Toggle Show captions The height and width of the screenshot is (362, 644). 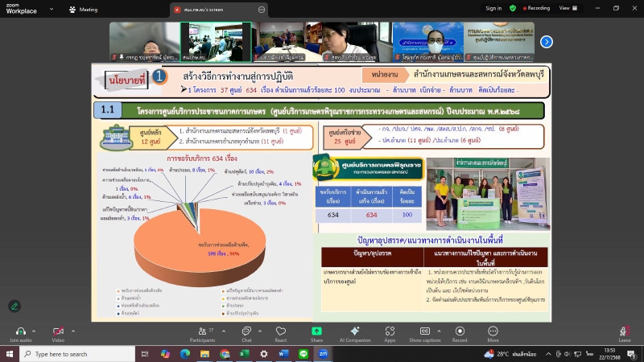pyautogui.click(x=424, y=331)
